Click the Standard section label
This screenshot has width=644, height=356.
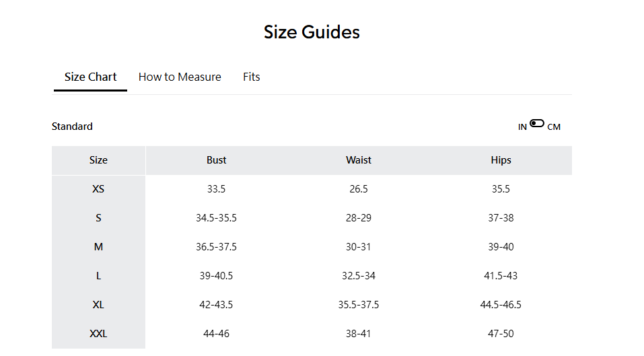point(72,127)
